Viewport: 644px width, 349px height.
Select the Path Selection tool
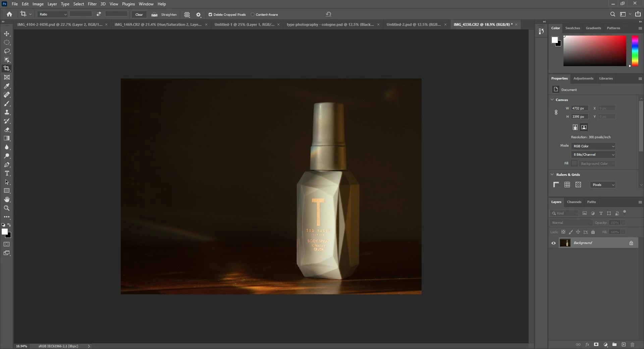click(7, 182)
